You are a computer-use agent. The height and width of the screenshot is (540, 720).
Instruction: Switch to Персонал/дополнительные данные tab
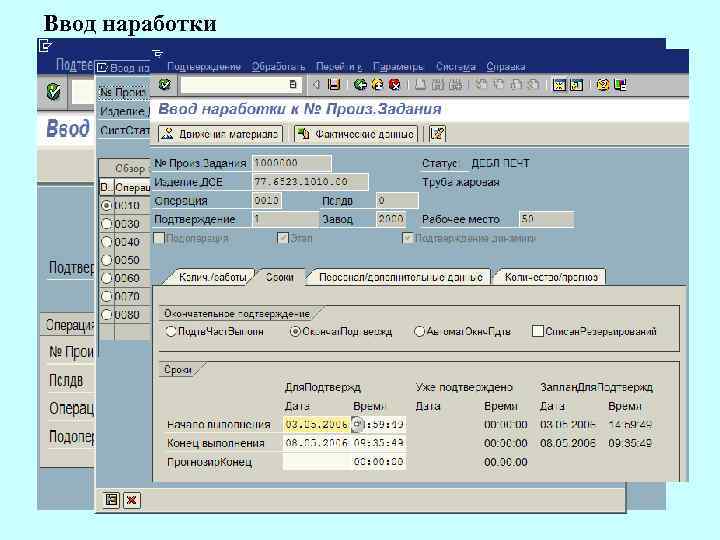tap(400, 277)
